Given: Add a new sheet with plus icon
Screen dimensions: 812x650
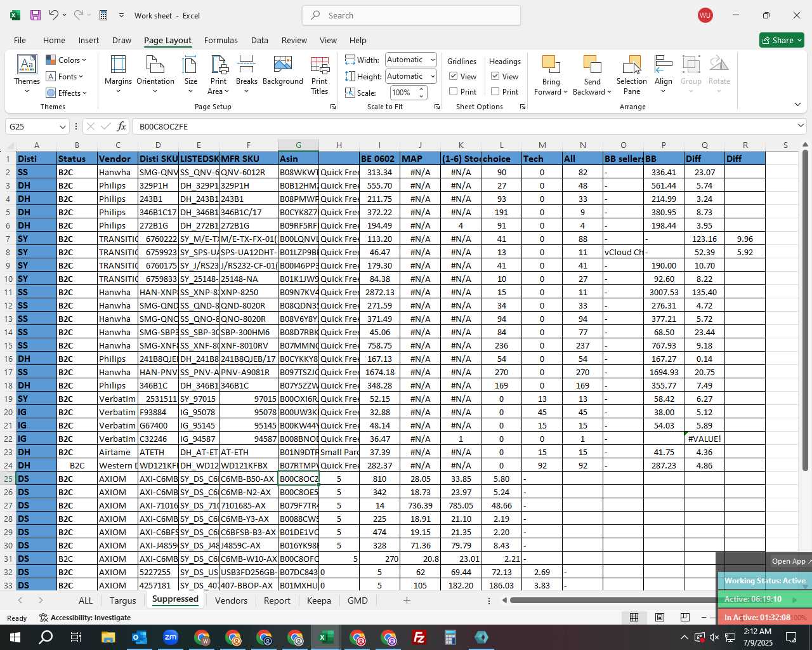Looking at the screenshot, I should click(x=407, y=600).
